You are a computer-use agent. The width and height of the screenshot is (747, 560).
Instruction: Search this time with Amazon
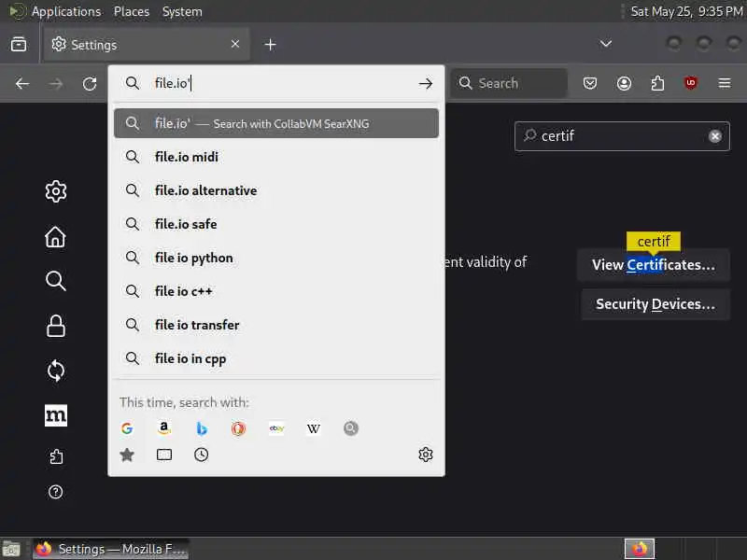164,428
